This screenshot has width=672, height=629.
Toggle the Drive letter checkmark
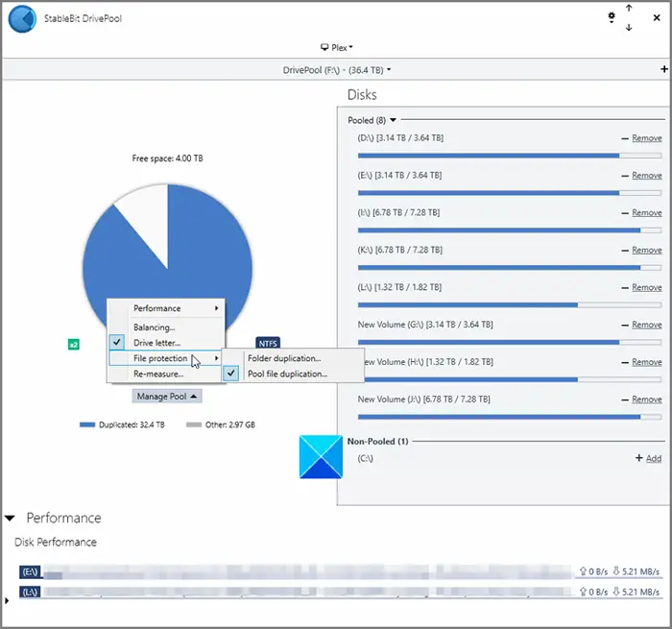[x=117, y=342]
